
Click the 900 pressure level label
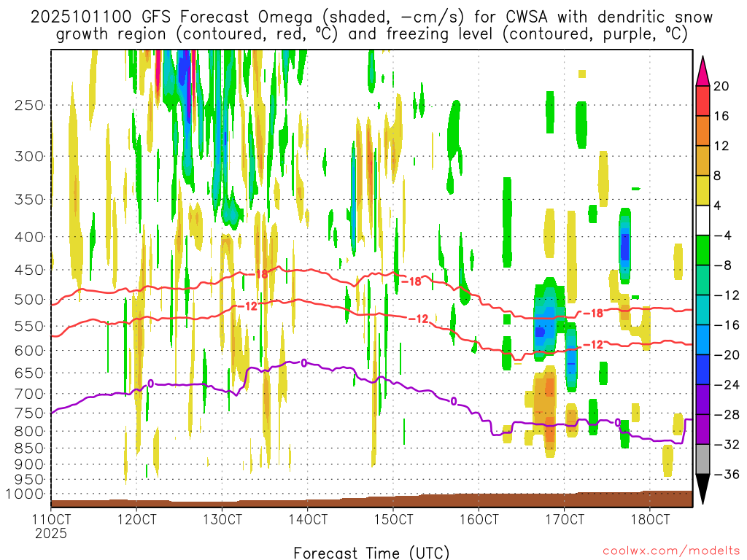29,464
